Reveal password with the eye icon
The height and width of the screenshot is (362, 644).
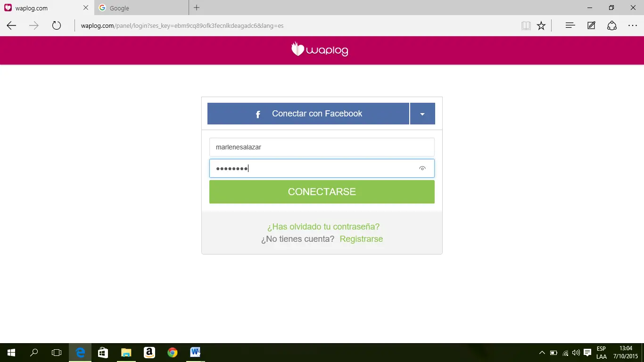(422, 168)
